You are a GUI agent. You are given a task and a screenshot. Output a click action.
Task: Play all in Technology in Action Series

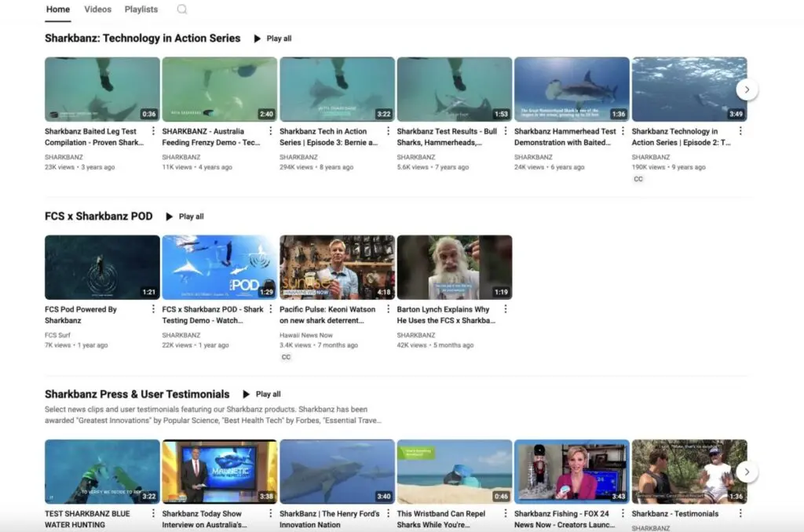pyautogui.click(x=272, y=38)
